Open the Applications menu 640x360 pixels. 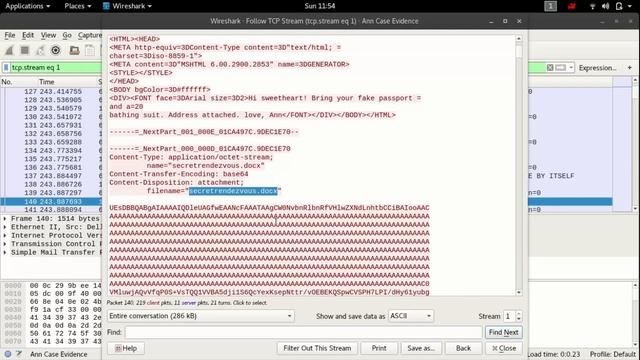(27, 6)
